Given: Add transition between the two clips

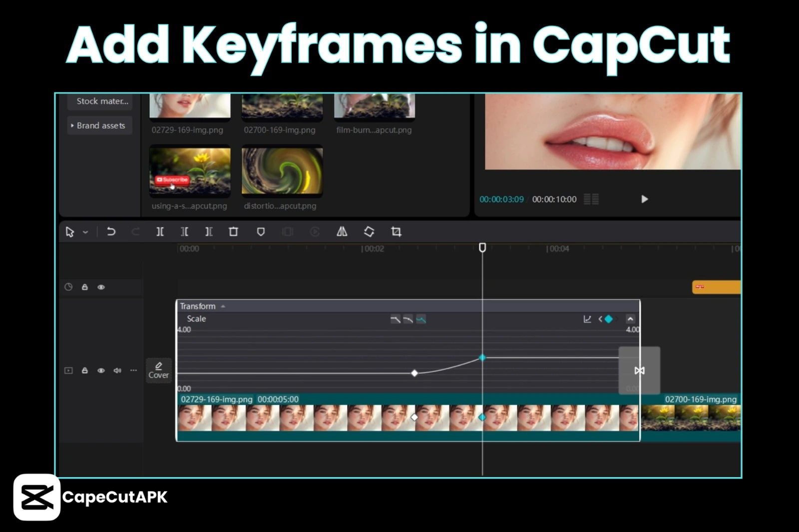Looking at the screenshot, I should 639,370.
